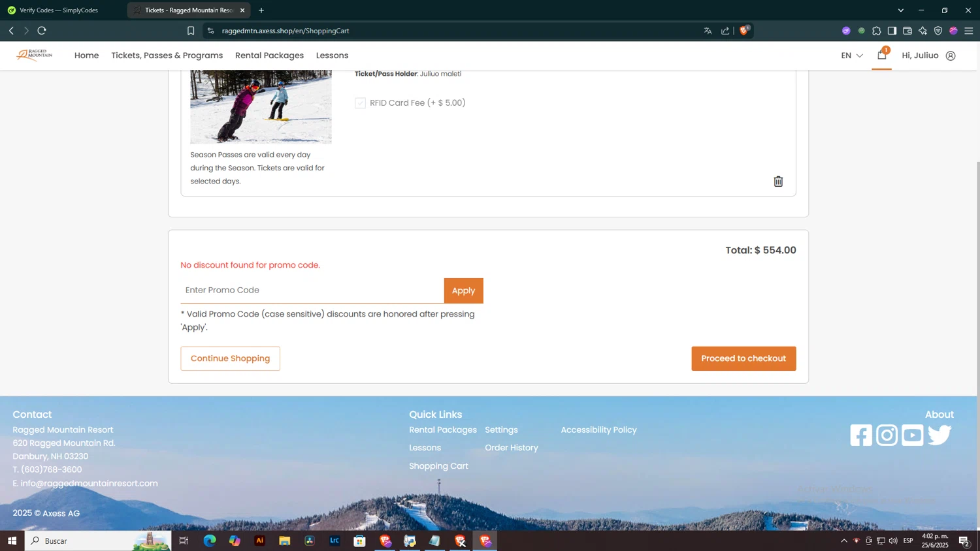Close the Tickets Ragged Mountain tab

pos(242,10)
